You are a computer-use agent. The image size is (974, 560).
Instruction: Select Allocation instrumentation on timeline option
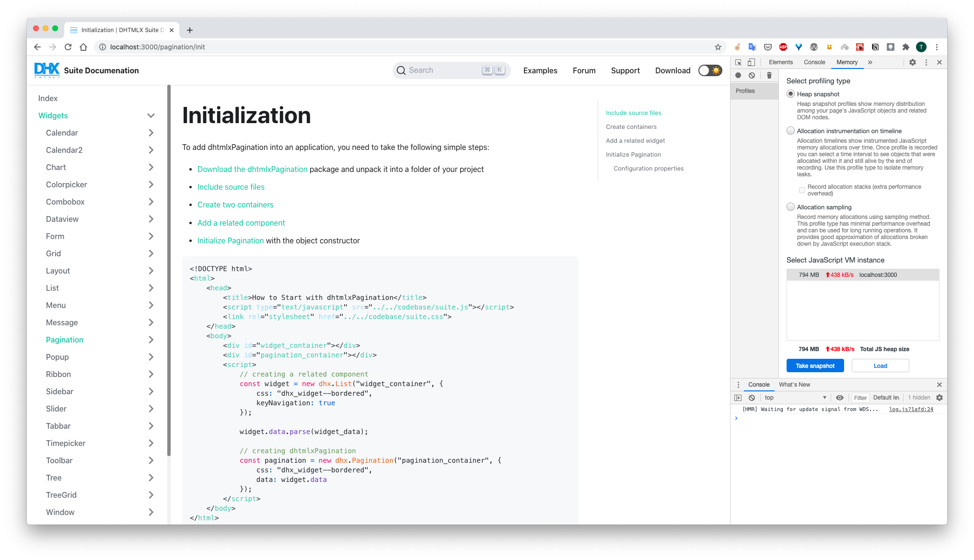click(x=791, y=131)
